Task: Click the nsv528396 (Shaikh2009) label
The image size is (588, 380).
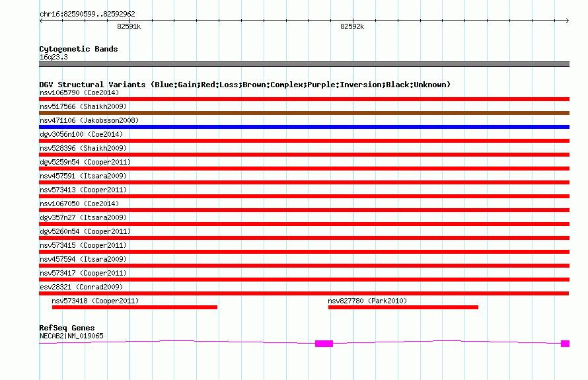Action: [x=83, y=148]
